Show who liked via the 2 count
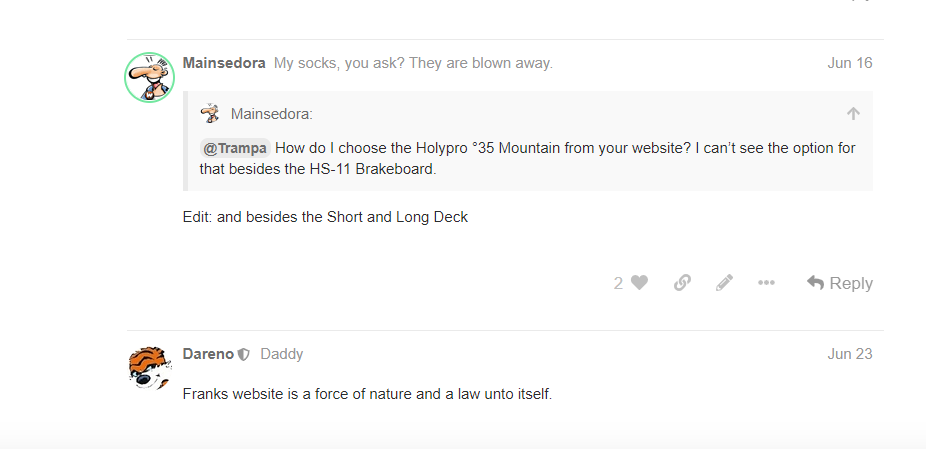This screenshot has width=926, height=449. click(x=618, y=284)
